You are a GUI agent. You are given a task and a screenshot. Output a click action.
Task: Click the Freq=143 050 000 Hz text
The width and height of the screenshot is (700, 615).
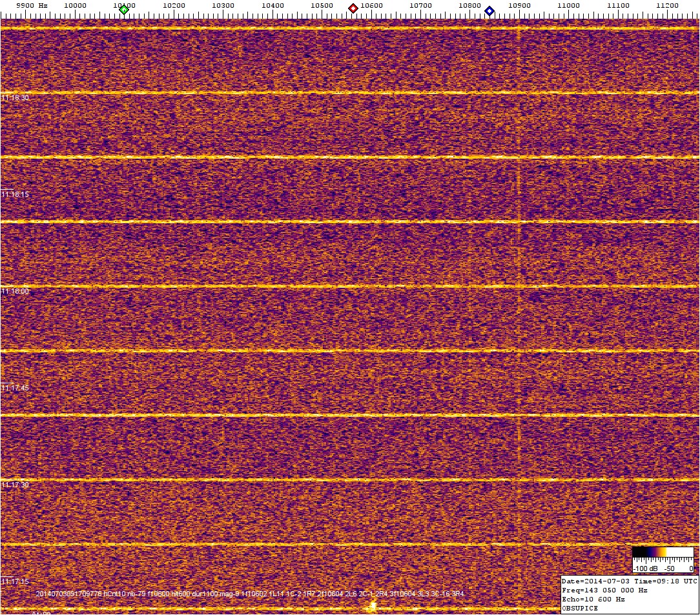pos(605,590)
